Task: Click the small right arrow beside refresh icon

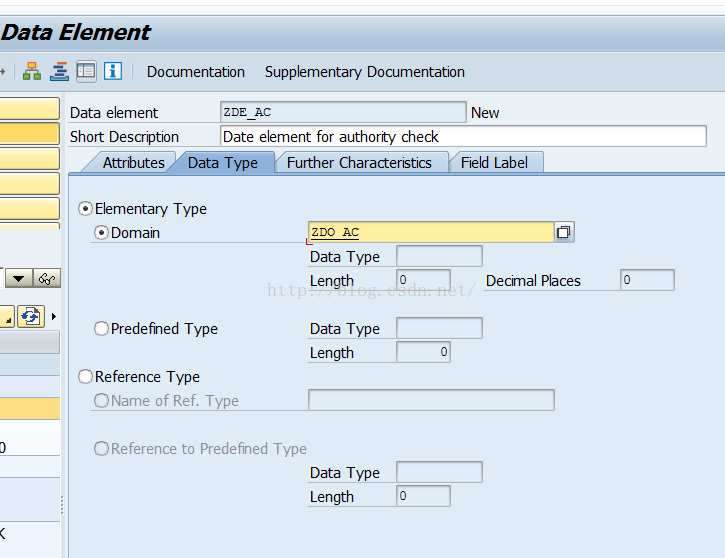Action: [x=54, y=317]
